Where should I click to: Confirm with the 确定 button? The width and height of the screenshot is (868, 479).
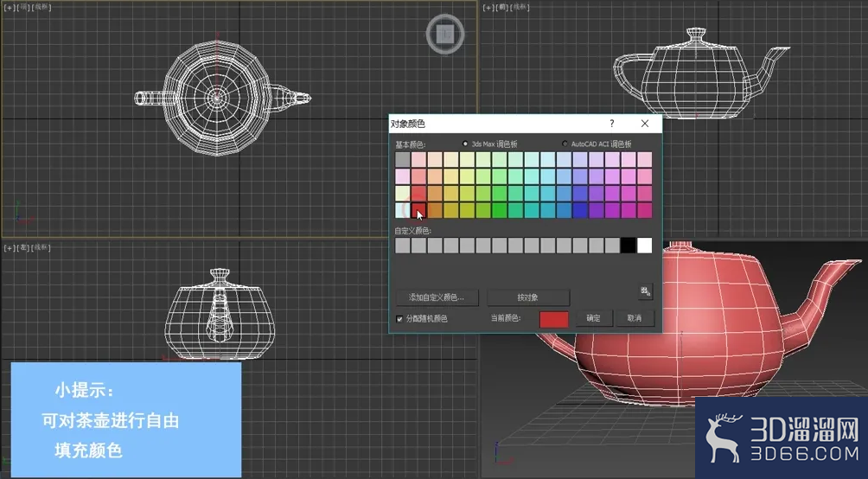[593, 318]
